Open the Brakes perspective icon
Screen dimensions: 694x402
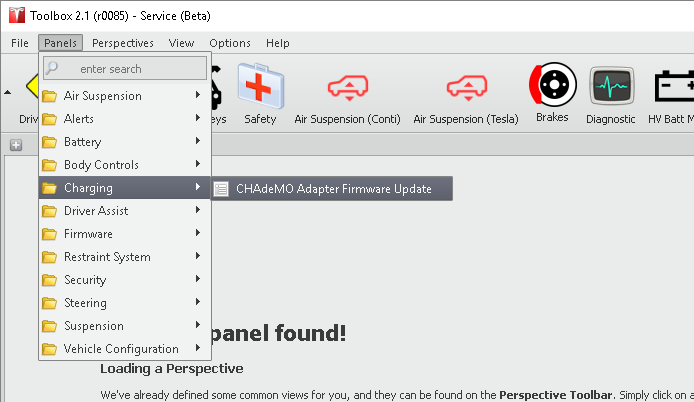point(551,87)
